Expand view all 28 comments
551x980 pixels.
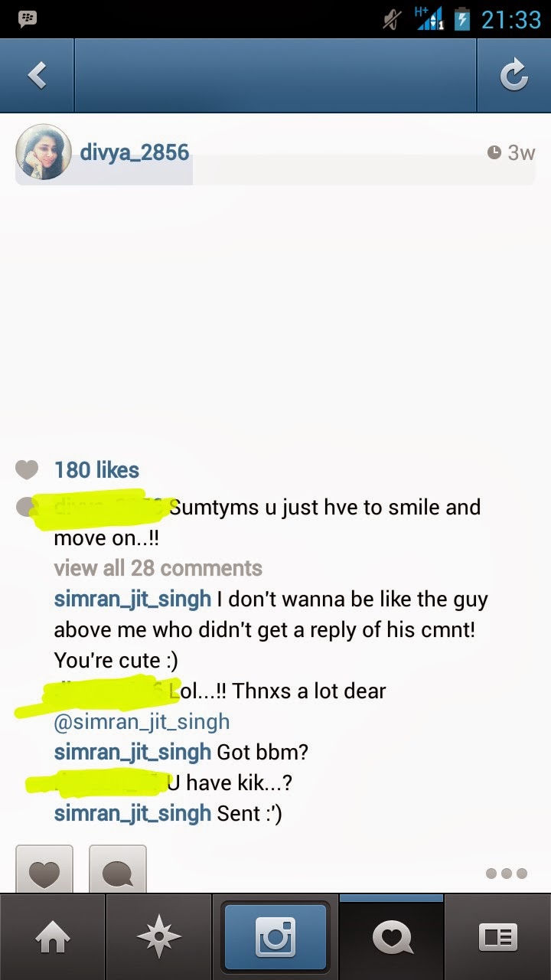coord(158,568)
